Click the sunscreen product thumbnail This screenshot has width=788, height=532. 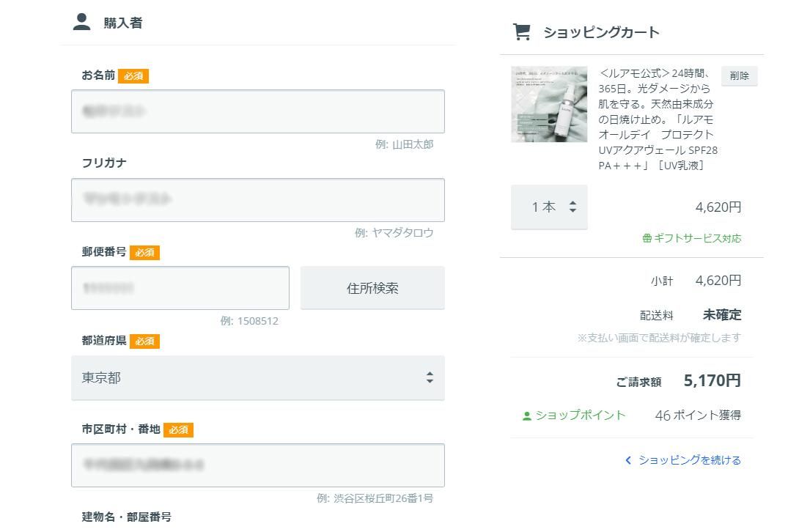click(549, 104)
